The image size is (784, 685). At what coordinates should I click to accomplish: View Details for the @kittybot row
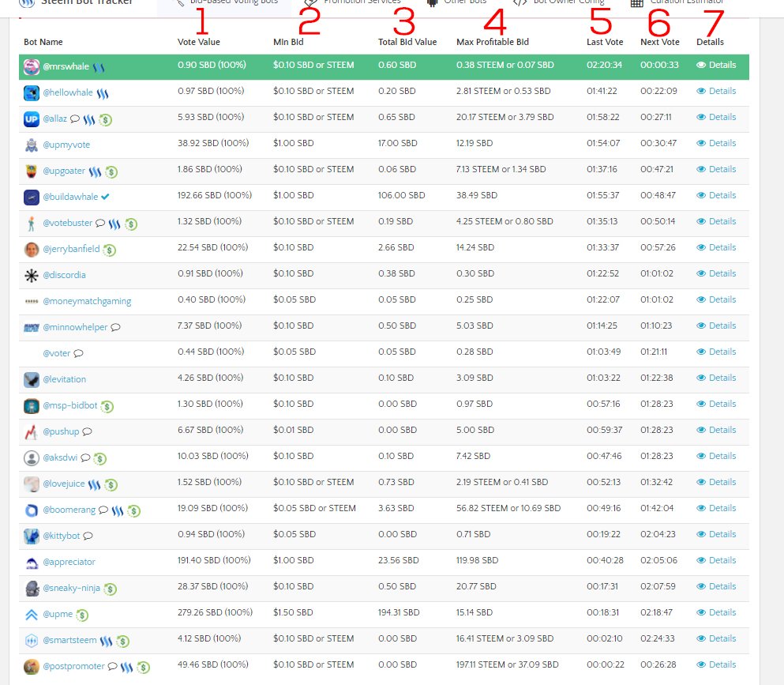tap(716, 534)
